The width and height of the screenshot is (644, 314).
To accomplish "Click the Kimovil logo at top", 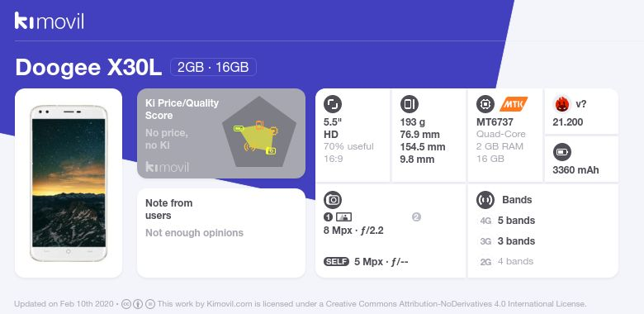I will 50,21.
